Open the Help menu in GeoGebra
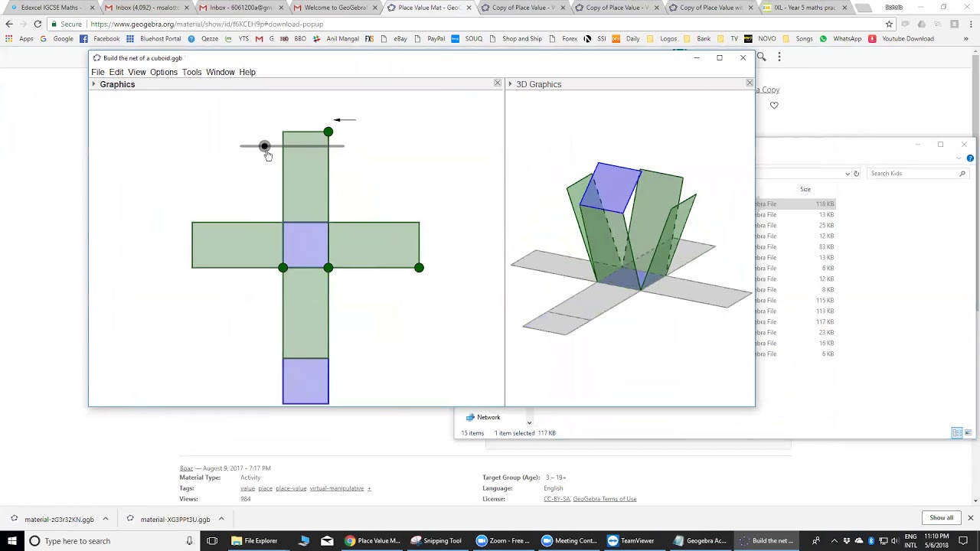Image resolution: width=980 pixels, height=551 pixels. pyautogui.click(x=247, y=72)
